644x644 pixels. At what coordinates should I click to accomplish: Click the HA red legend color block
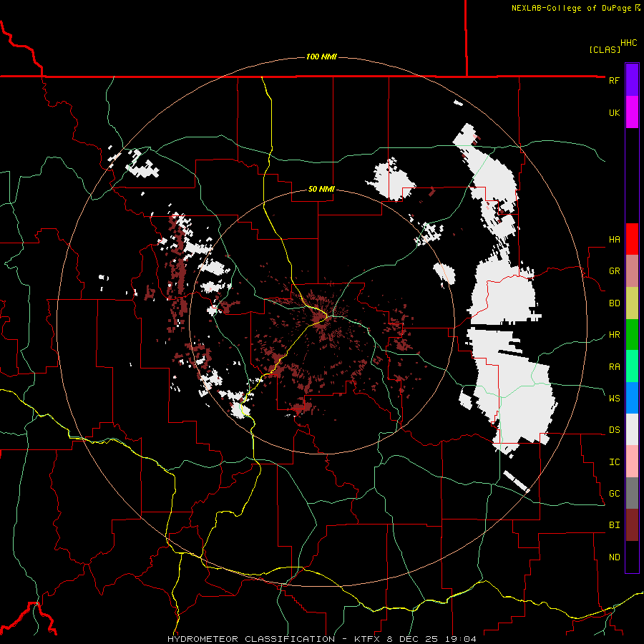[632, 239]
